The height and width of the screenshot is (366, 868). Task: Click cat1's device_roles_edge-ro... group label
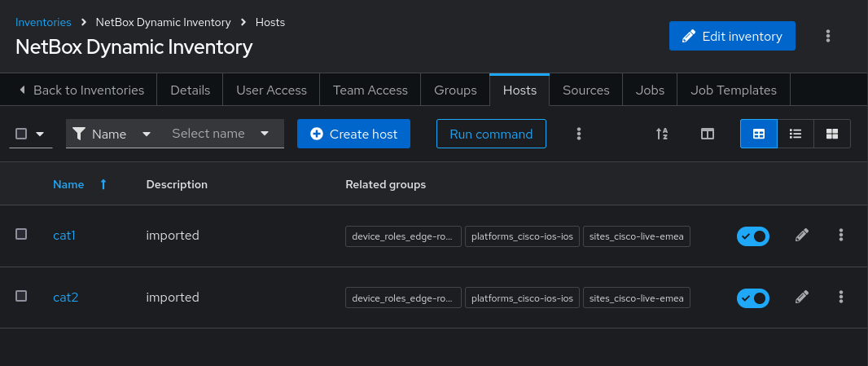tap(403, 236)
